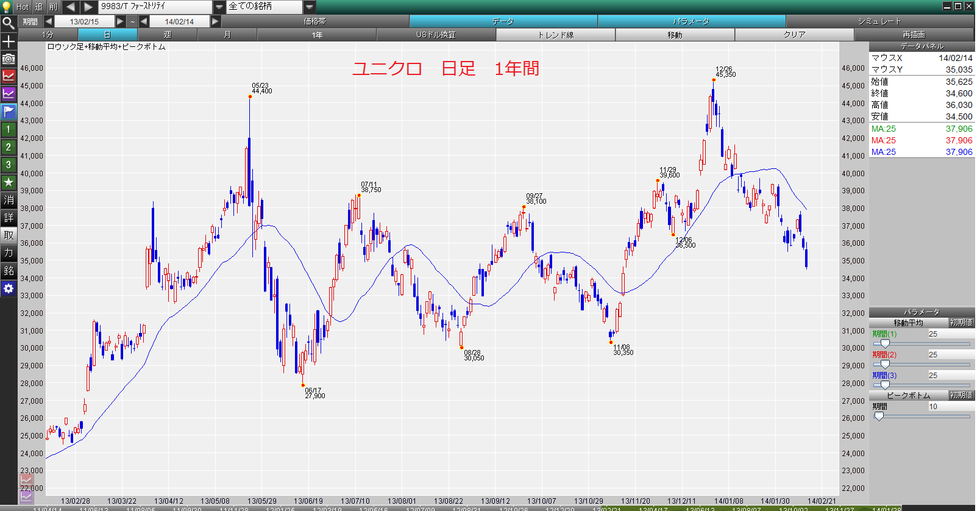Click the 期間(1) slider handle
Screen dimensions: 980x511
click(885, 344)
